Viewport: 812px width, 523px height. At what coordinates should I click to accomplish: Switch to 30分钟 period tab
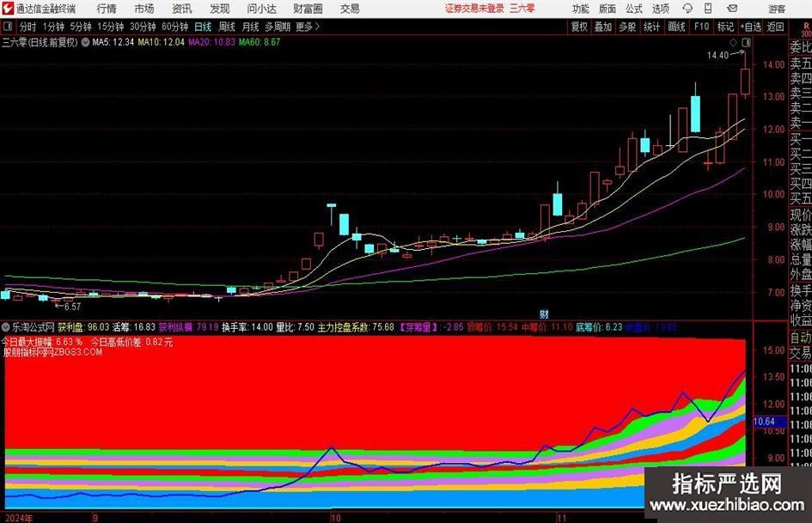[x=143, y=27]
